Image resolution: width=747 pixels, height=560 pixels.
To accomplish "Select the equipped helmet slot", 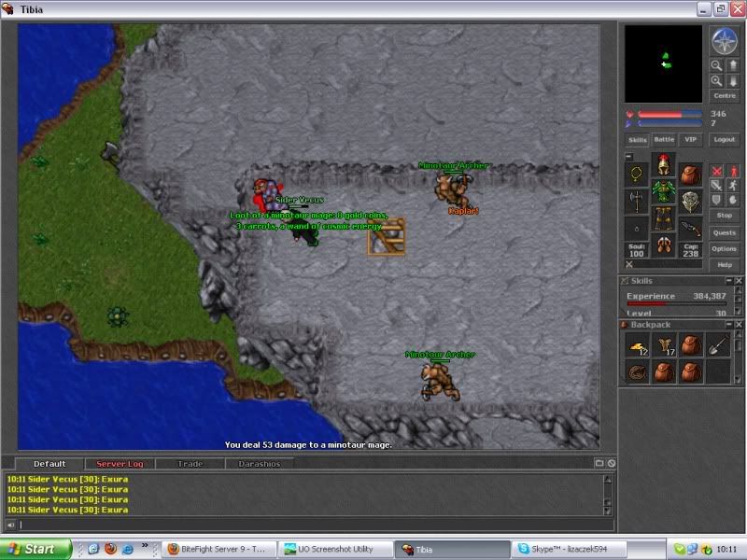I will pos(664,165).
